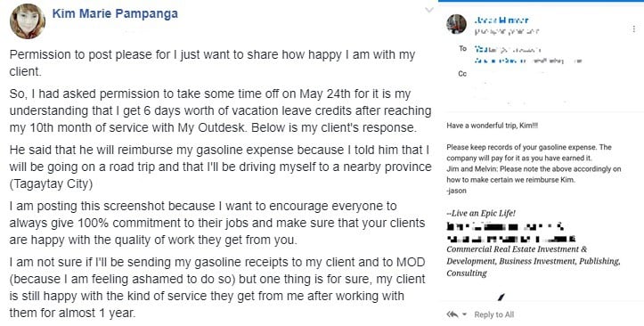644x326 pixels.
Task: Click the Commercial Real Estate Investment signature text
Action: click(x=534, y=261)
